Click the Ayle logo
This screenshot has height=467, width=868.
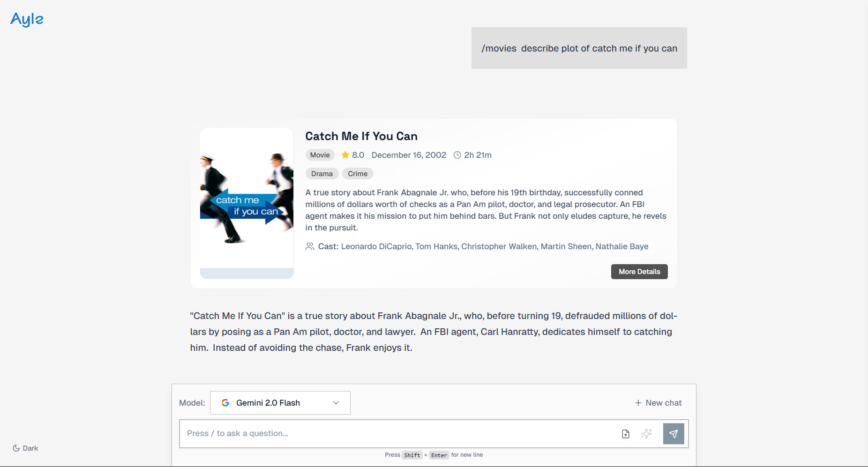tap(27, 19)
